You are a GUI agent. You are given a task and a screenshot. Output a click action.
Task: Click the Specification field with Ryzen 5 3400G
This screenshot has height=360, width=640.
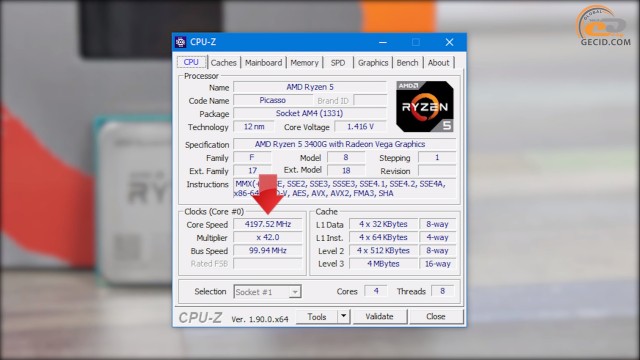click(x=344, y=144)
